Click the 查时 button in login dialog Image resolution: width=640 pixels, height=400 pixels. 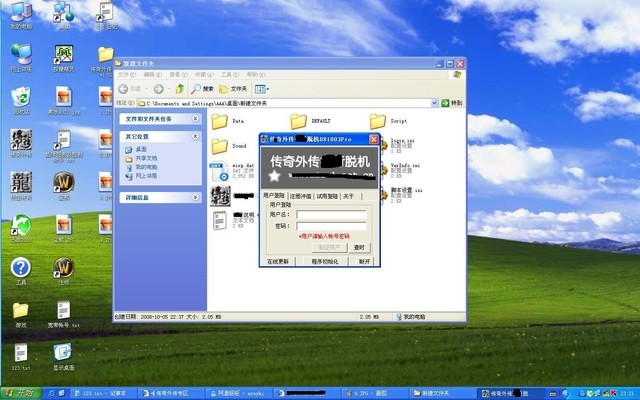coord(359,247)
